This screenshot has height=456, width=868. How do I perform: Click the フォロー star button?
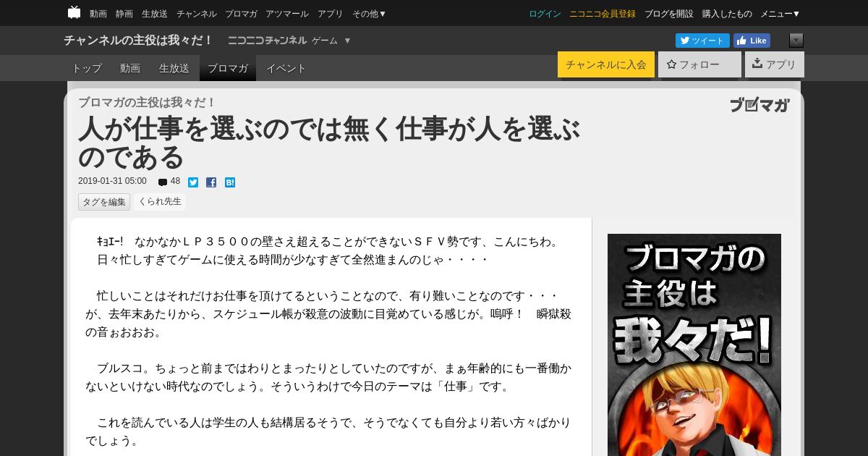pyautogui.click(x=699, y=64)
